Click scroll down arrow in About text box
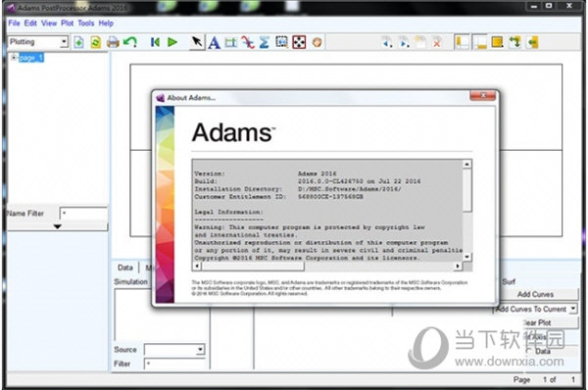 pos(466,257)
